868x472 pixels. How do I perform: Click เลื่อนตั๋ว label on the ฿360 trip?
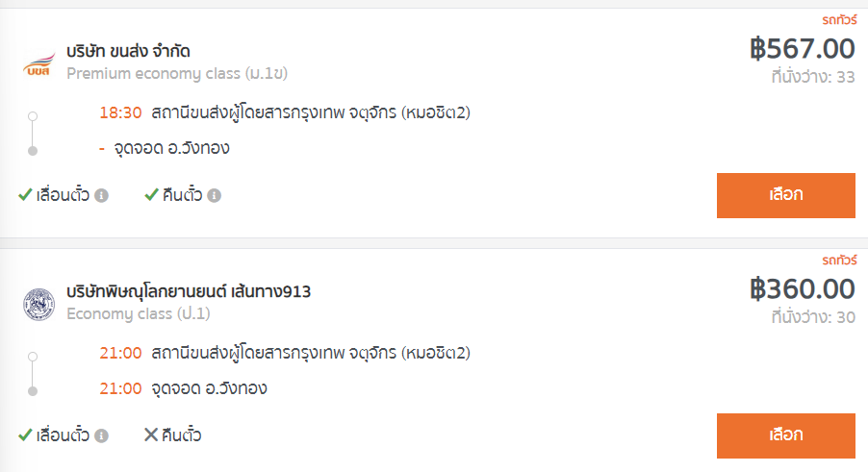pos(63,435)
